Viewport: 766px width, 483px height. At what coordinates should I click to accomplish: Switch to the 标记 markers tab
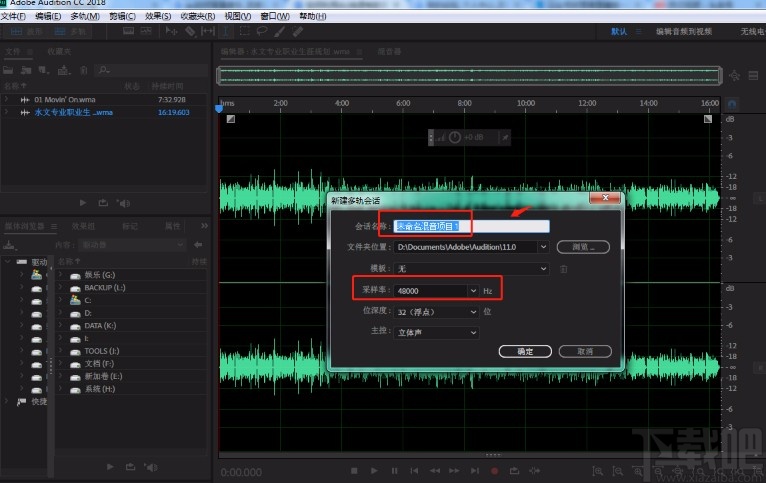pyautogui.click(x=130, y=226)
